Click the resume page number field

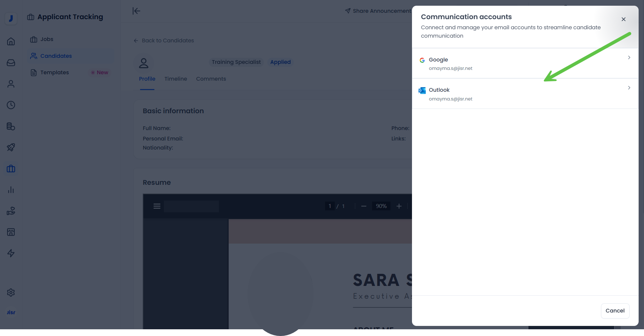[x=330, y=206]
